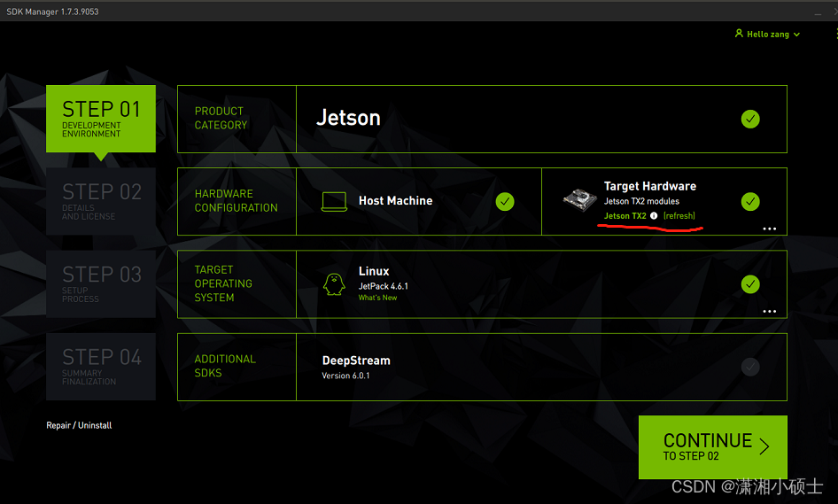The image size is (838, 504).
Task: Click the user profile icon beside Hello zang
Action: point(739,34)
